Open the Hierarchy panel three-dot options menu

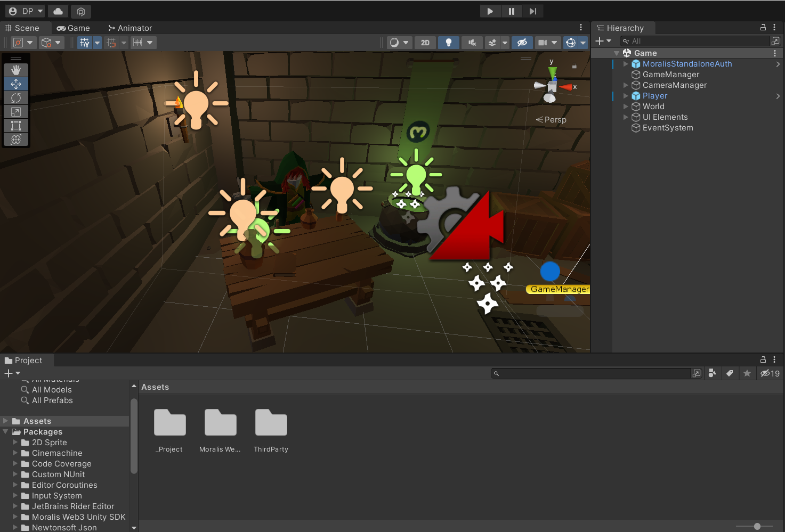pos(774,27)
